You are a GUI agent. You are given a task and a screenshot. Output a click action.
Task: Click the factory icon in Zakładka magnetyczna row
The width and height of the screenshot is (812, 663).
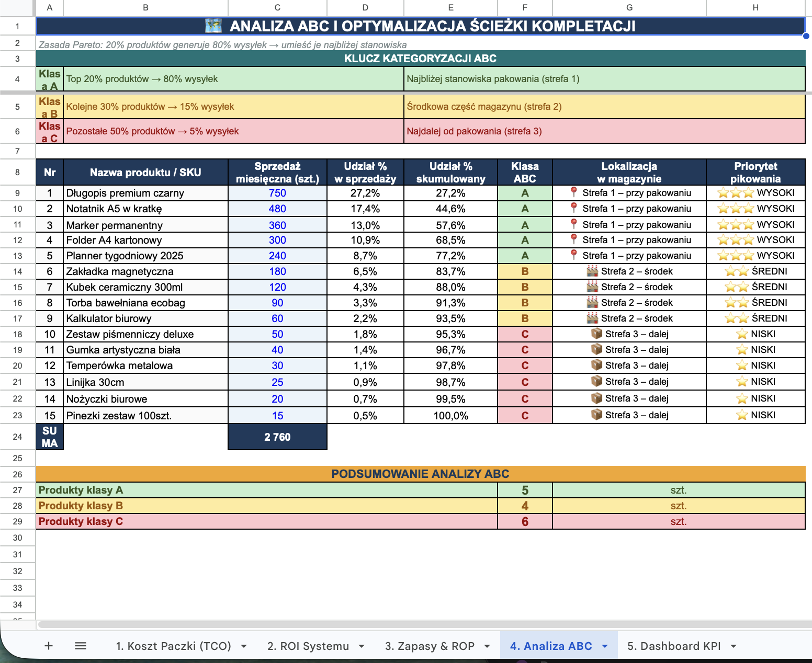(x=592, y=271)
